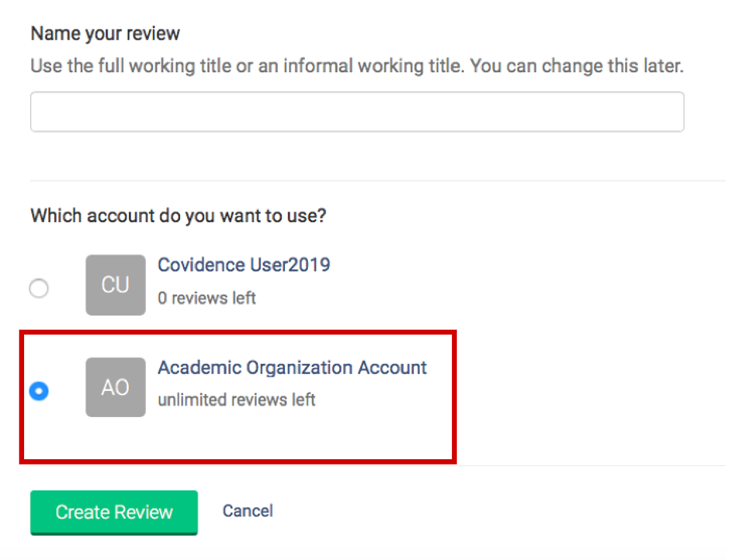Image resolution: width=756 pixels, height=560 pixels.
Task: Click the filled blue radio button beside AO
Action: (x=39, y=390)
